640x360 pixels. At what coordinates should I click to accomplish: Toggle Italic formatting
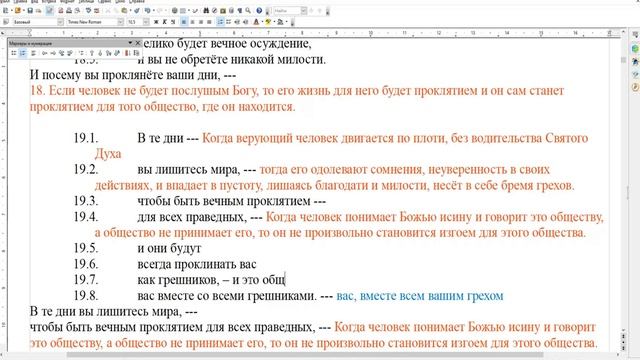[x=164, y=22]
